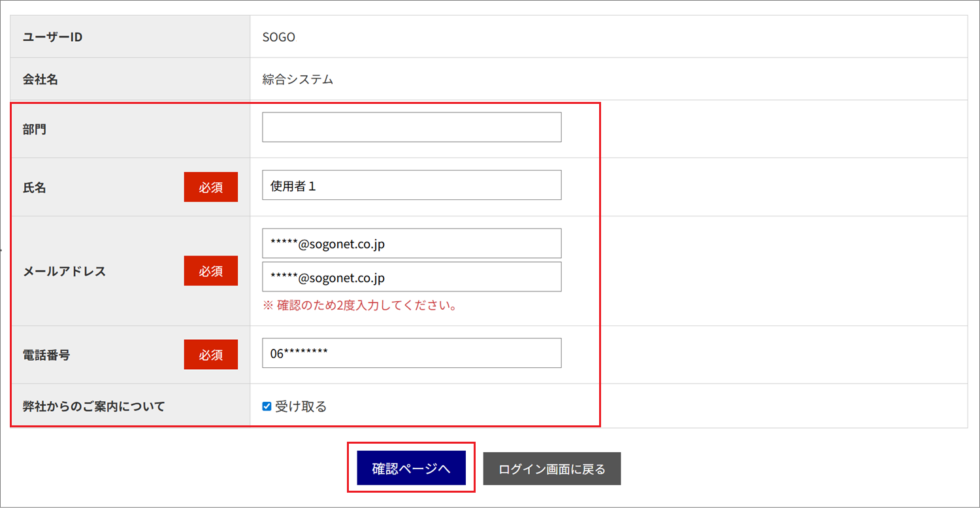Click the 弊社からのご案内について label
Screen dimensions: 980x509
(93, 406)
